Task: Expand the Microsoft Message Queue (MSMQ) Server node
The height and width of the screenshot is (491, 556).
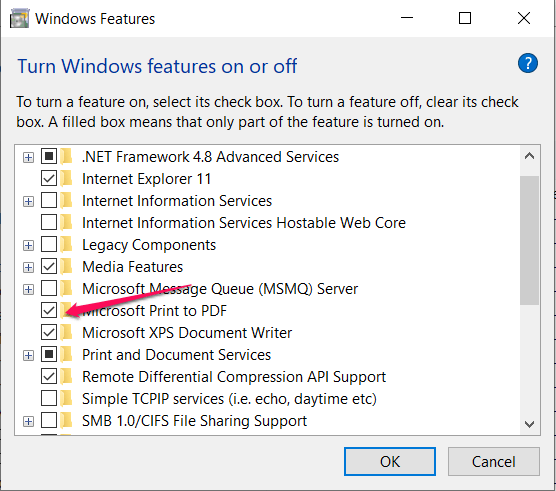Action: coord(28,289)
